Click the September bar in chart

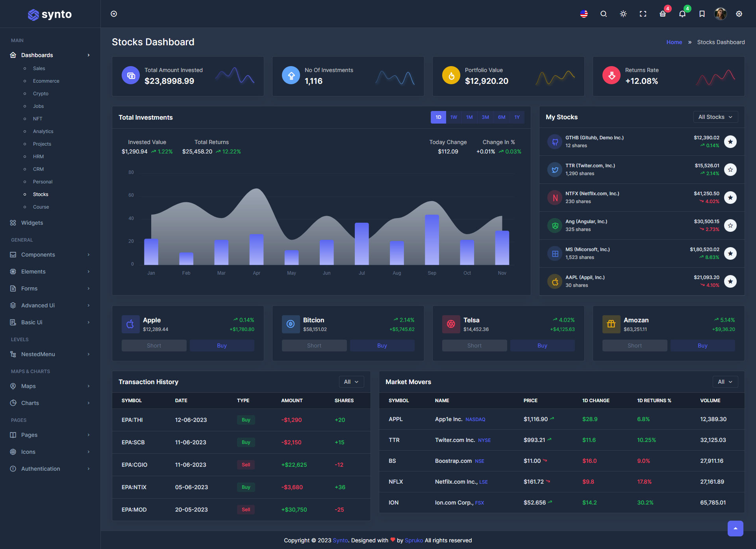pos(432,239)
